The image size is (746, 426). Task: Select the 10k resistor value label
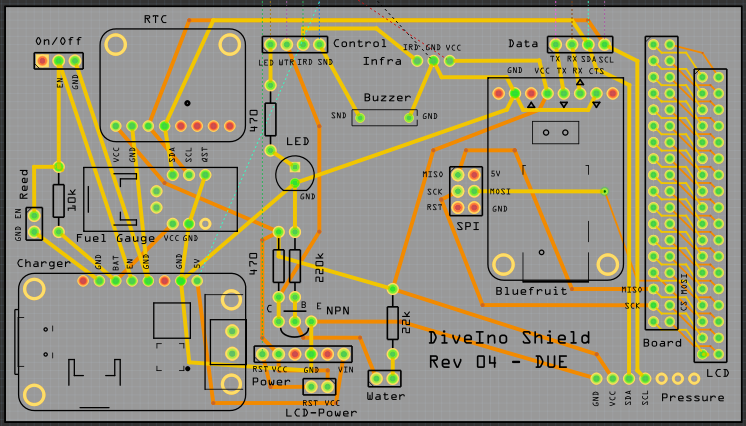(x=71, y=200)
